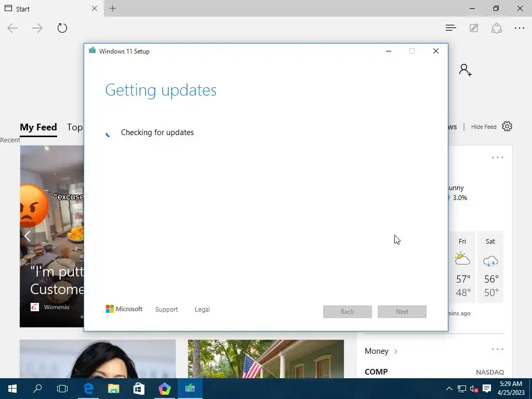The image size is (532, 399).
Task: Select Saturday weather forecast
Action: pos(490,267)
